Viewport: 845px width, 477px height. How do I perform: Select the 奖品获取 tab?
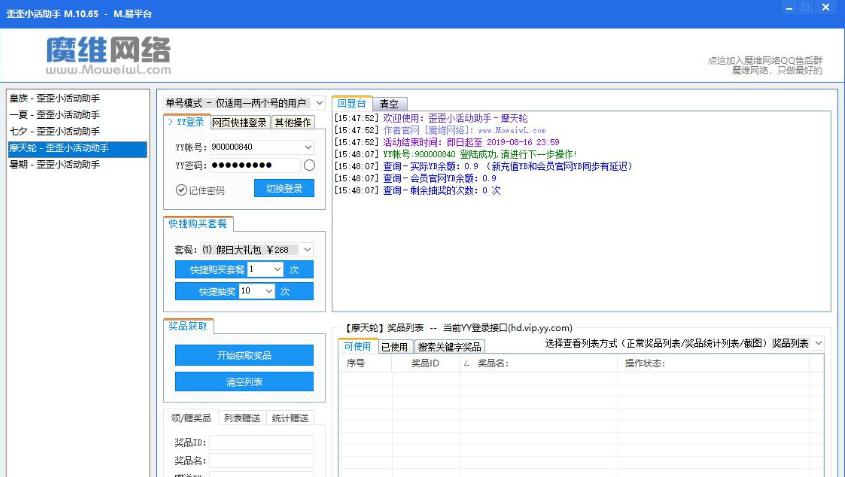(x=188, y=326)
